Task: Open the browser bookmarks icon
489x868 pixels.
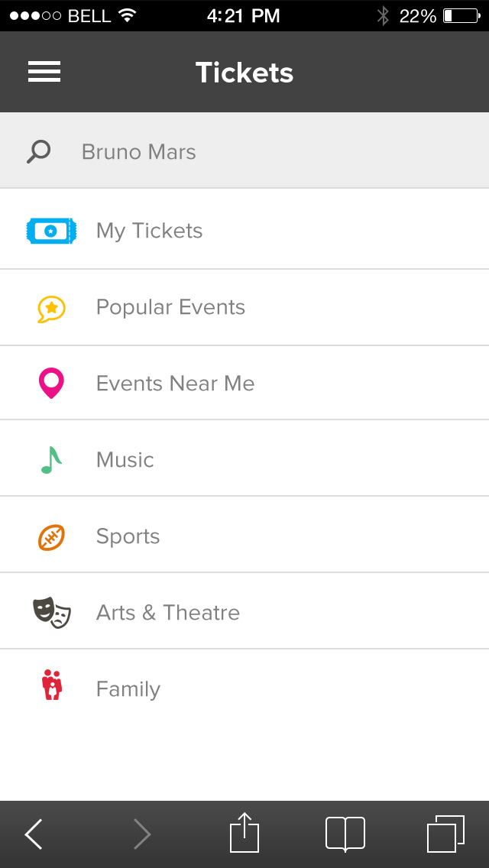Action: tap(345, 834)
